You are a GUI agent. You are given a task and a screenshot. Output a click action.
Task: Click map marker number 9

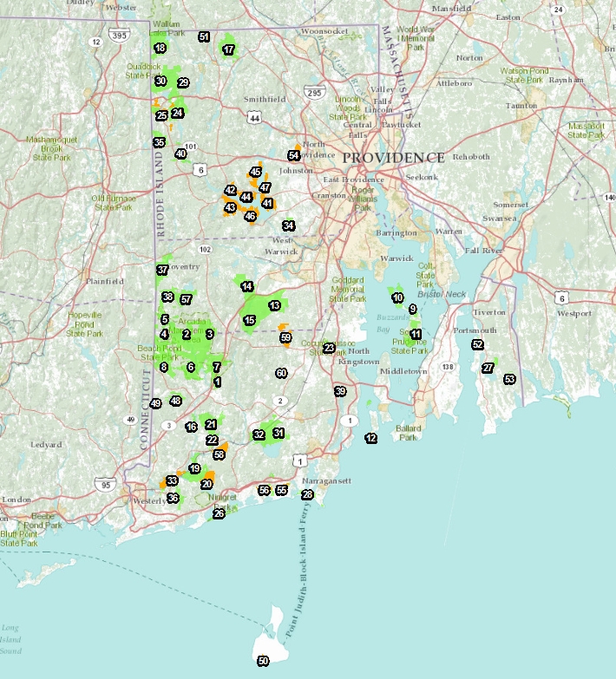(412, 309)
